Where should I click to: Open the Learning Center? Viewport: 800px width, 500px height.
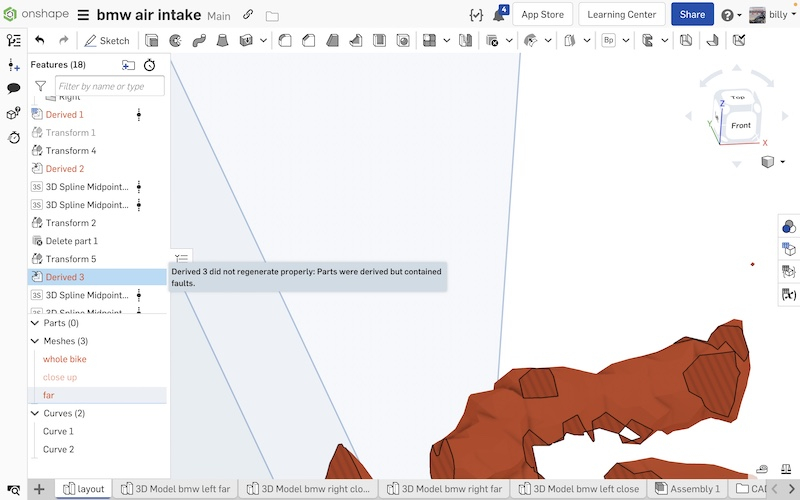tap(621, 14)
